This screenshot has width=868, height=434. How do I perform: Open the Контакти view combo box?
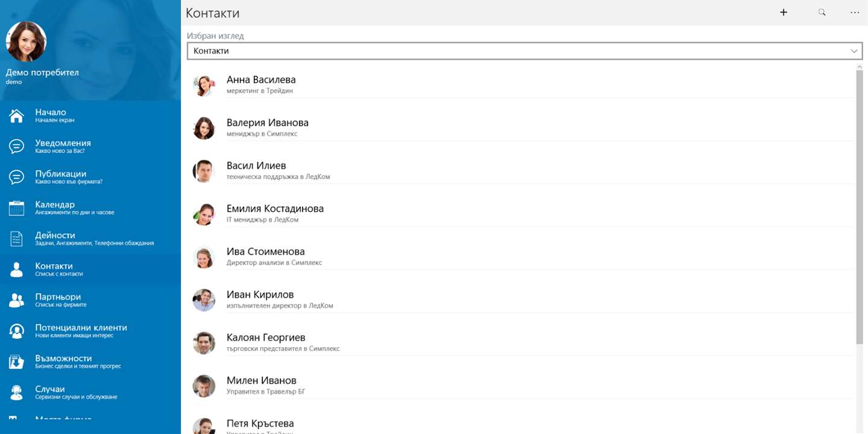click(x=518, y=51)
